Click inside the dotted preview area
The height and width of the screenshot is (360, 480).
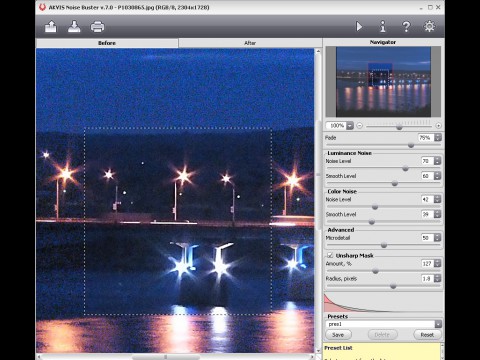(178, 221)
